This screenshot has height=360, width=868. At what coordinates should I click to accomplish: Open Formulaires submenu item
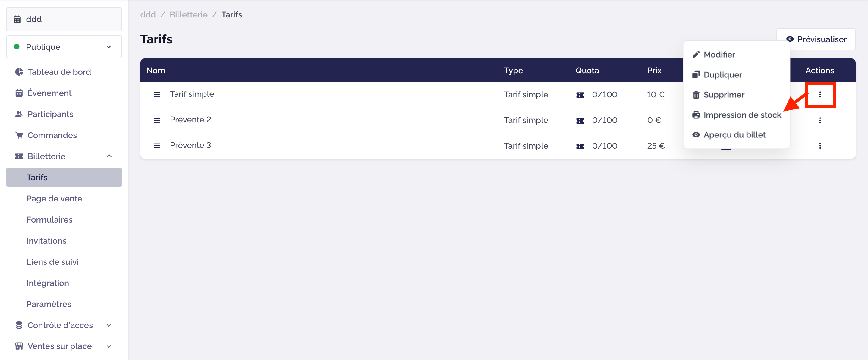click(64, 220)
